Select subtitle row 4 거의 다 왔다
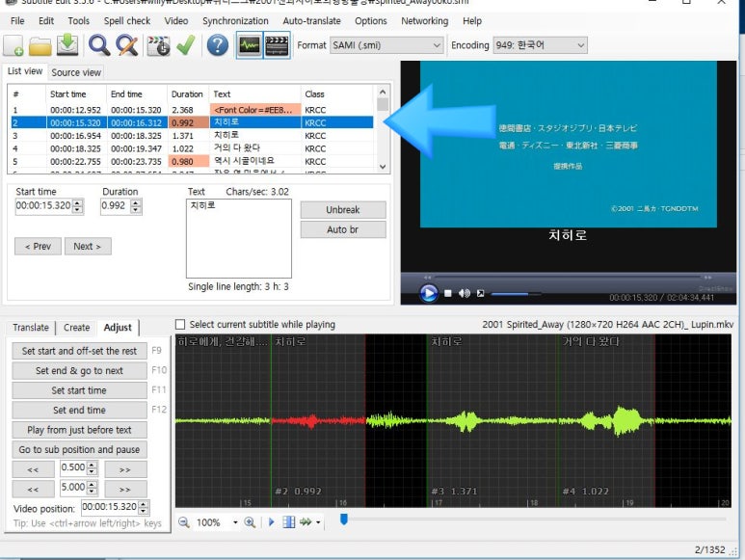This screenshot has height=560, width=745. [192, 148]
